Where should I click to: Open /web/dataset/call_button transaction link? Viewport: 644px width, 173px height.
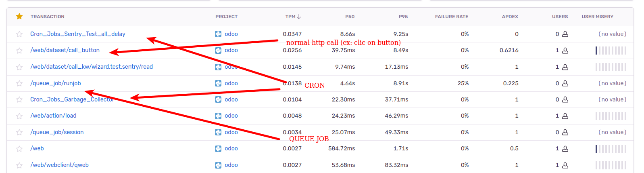[65, 50]
